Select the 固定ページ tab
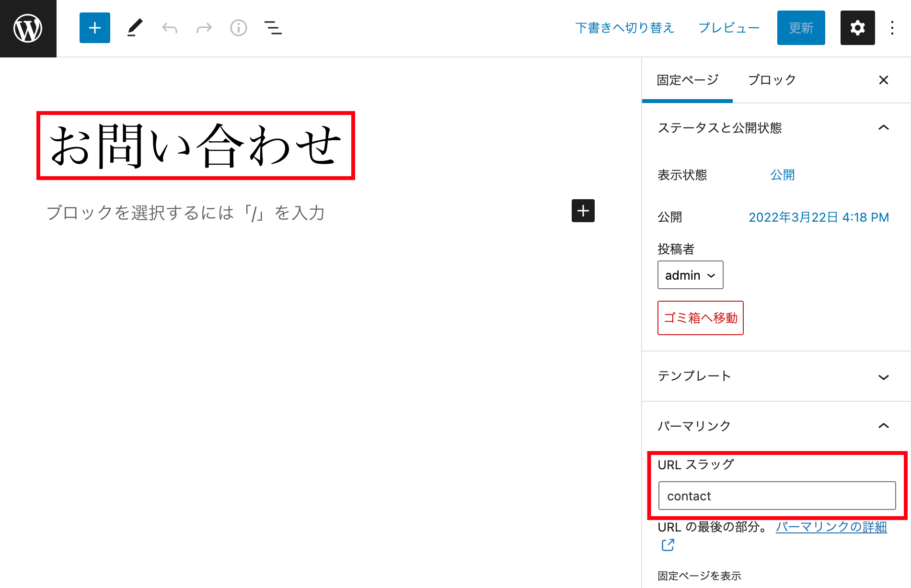Image resolution: width=911 pixels, height=588 pixels. tap(687, 80)
